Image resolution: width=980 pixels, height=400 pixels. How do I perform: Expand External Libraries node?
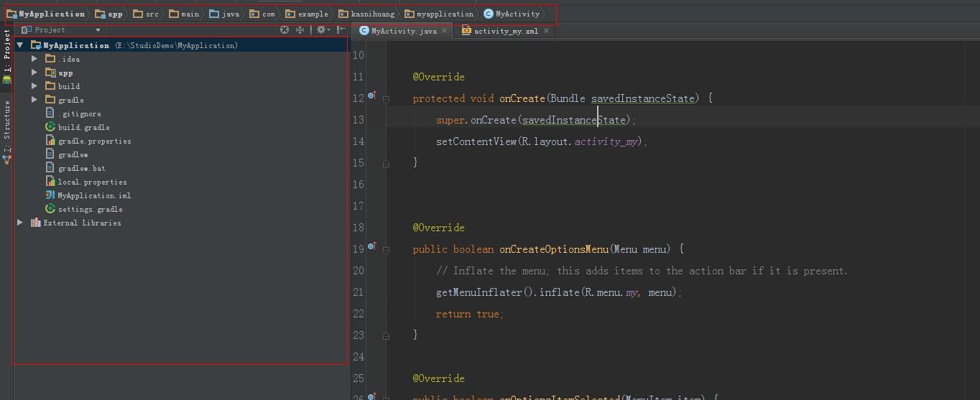click(20, 223)
